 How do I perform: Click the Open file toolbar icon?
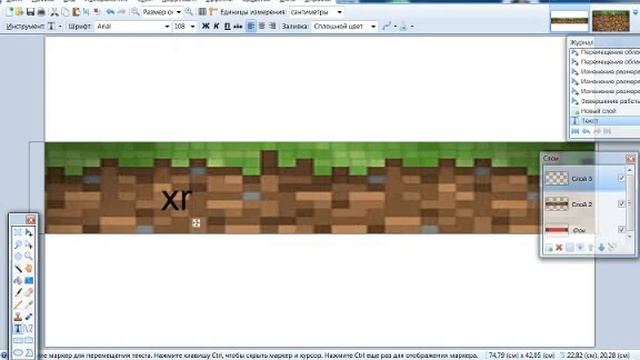(x=19, y=12)
